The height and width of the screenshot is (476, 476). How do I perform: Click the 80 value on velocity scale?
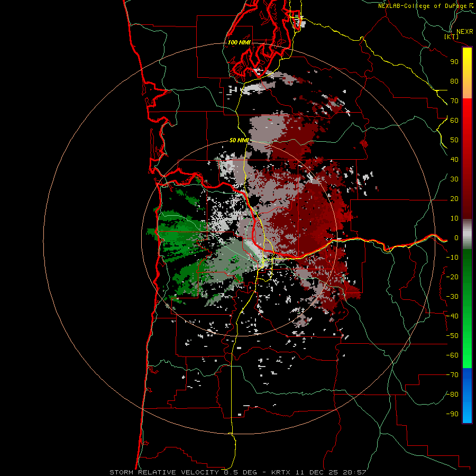(x=454, y=81)
